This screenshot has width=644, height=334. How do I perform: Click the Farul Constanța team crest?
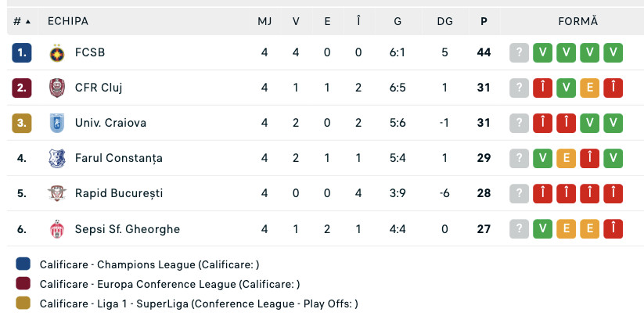[x=56, y=158]
